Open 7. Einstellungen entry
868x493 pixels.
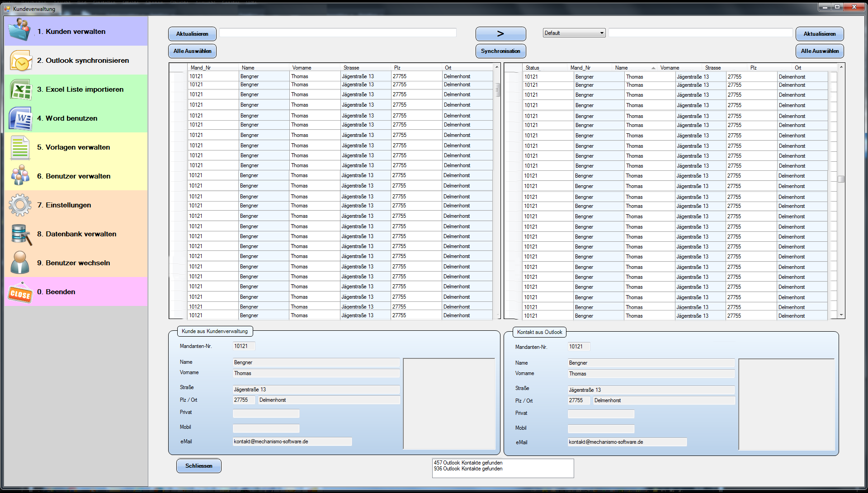pyautogui.click(x=76, y=205)
